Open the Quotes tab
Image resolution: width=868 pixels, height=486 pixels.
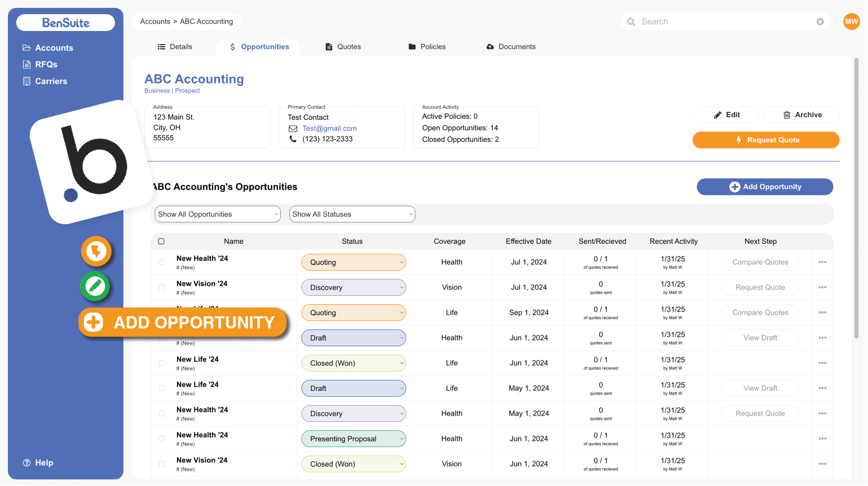point(343,47)
